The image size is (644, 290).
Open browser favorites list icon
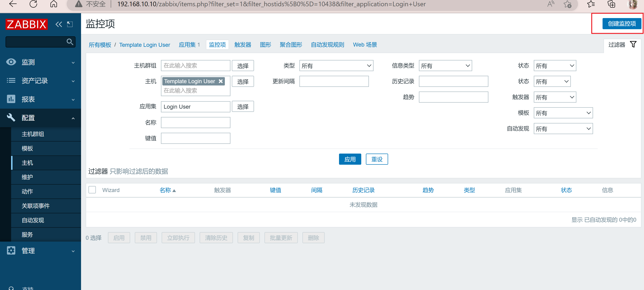591,4
